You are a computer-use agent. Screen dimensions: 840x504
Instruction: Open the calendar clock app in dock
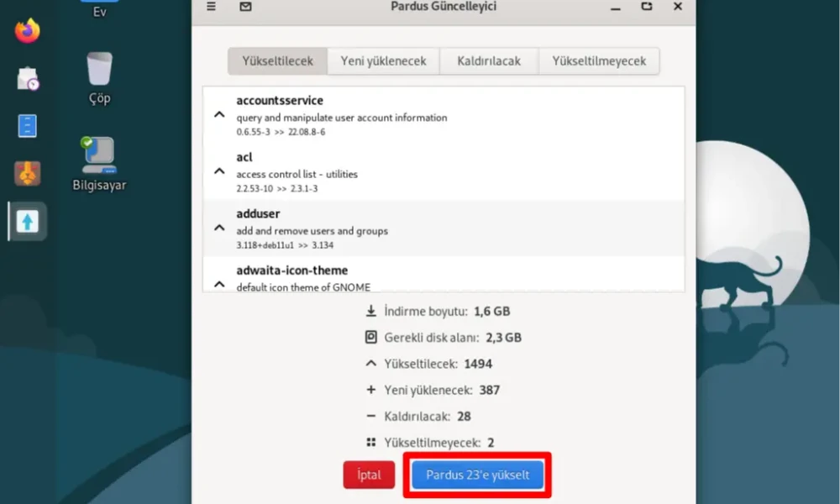click(x=28, y=78)
